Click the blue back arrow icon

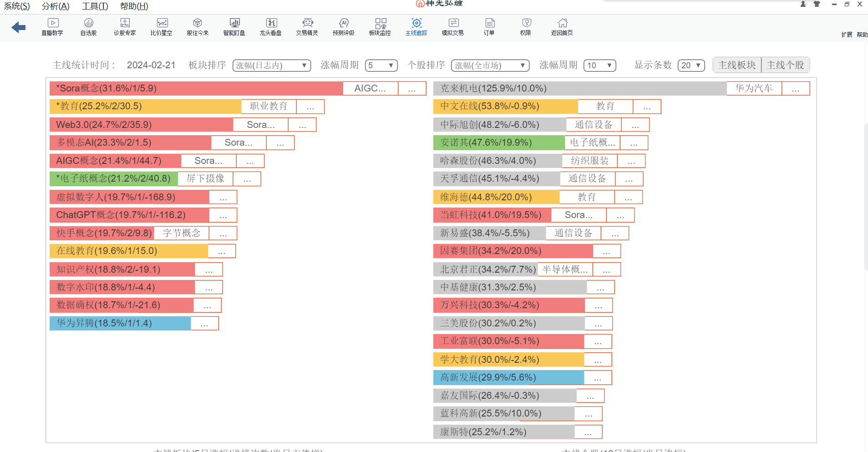click(x=19, y=27)
